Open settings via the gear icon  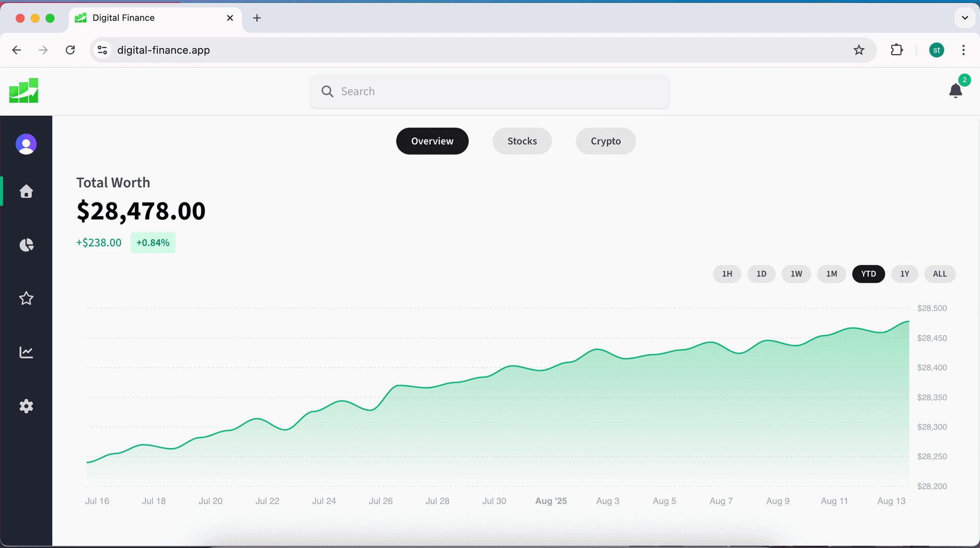pyautogui.click(x=26, y=406)
